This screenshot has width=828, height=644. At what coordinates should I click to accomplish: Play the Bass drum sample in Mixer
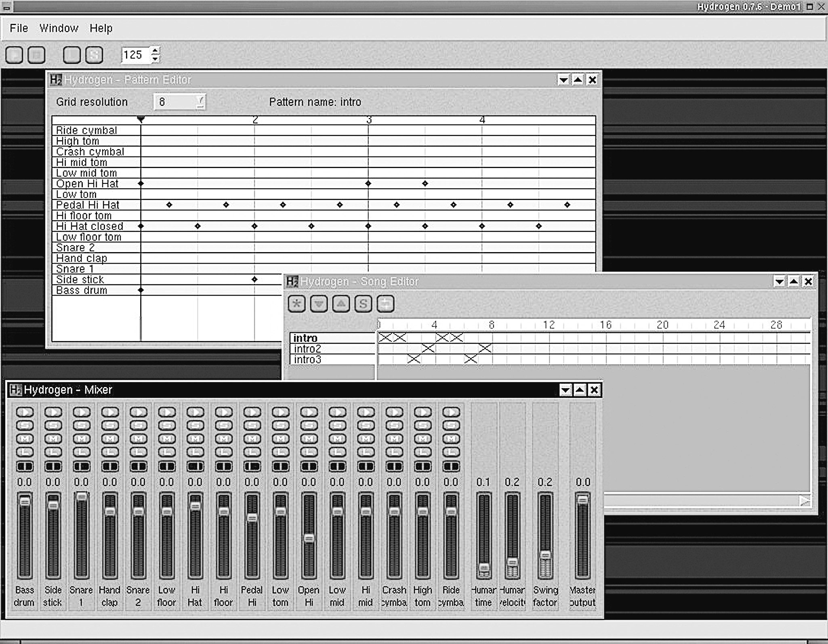(25, 412)
